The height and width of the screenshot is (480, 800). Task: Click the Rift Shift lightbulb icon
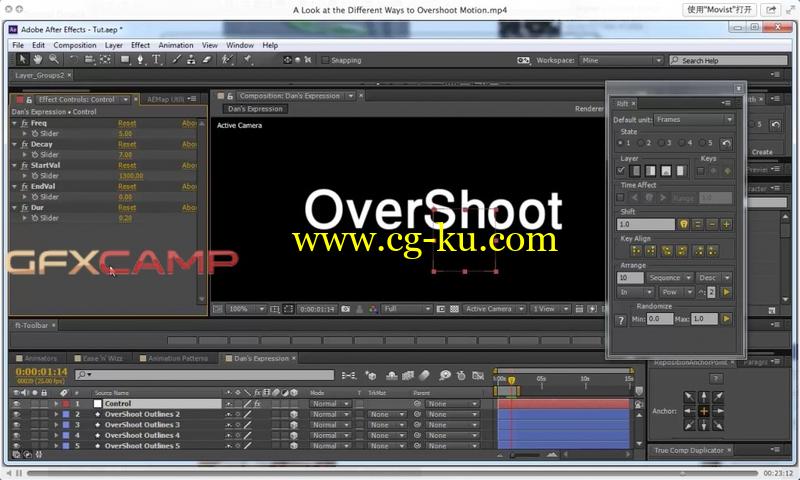click(683, 224)
